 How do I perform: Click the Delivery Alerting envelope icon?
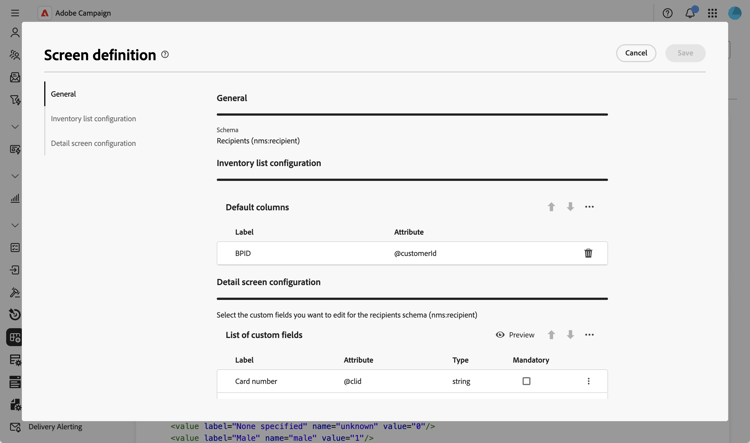pyautogui.click(x=15, y=427)
